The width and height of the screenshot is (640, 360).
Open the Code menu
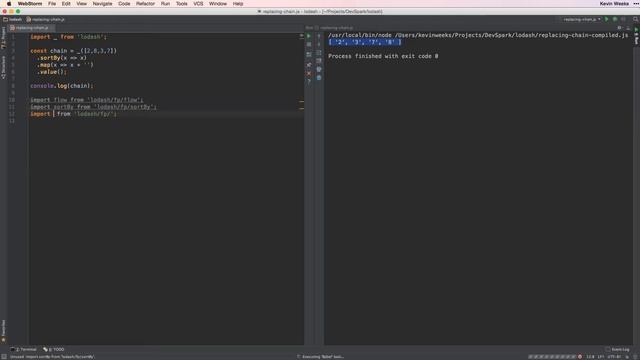coord(124,4)
